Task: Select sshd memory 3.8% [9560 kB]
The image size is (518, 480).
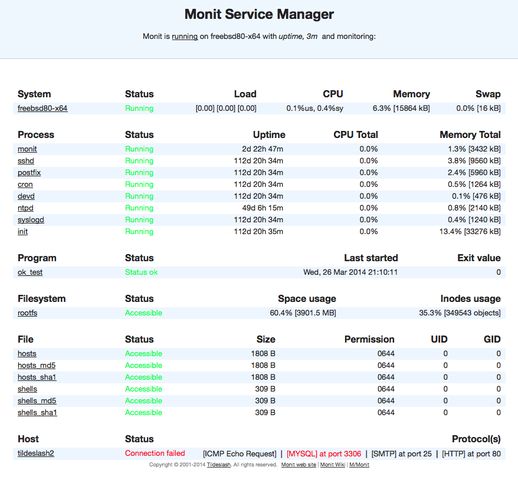Action: point(474,161)
